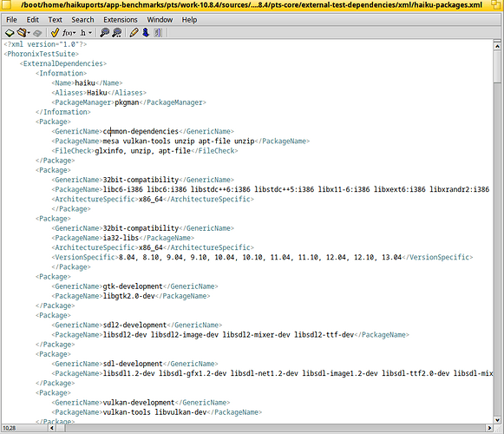This screenshot has height=434, width=504.
Task: Open the Edit menu
Action: [32, 20]
